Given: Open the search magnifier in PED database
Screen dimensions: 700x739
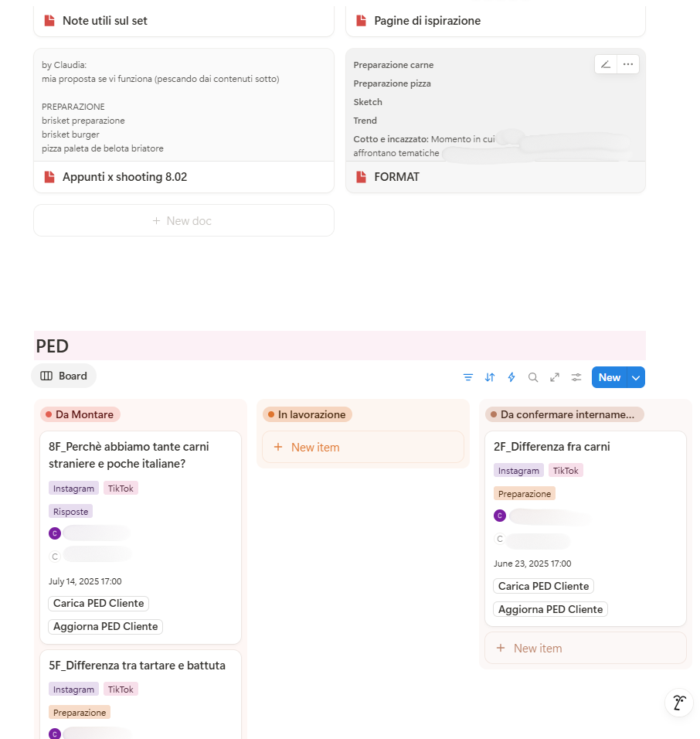Looking at the screenshot, I should point(533,377).
